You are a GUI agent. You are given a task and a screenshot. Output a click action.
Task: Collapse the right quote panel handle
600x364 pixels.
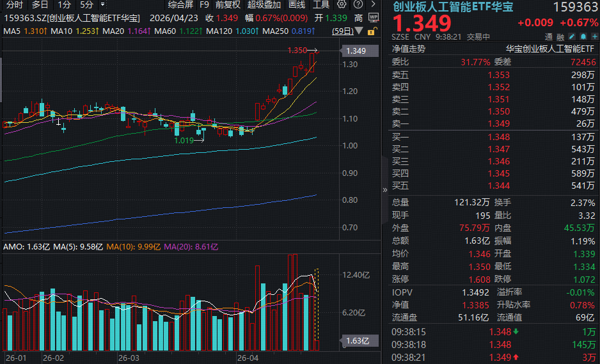(385, 189)
